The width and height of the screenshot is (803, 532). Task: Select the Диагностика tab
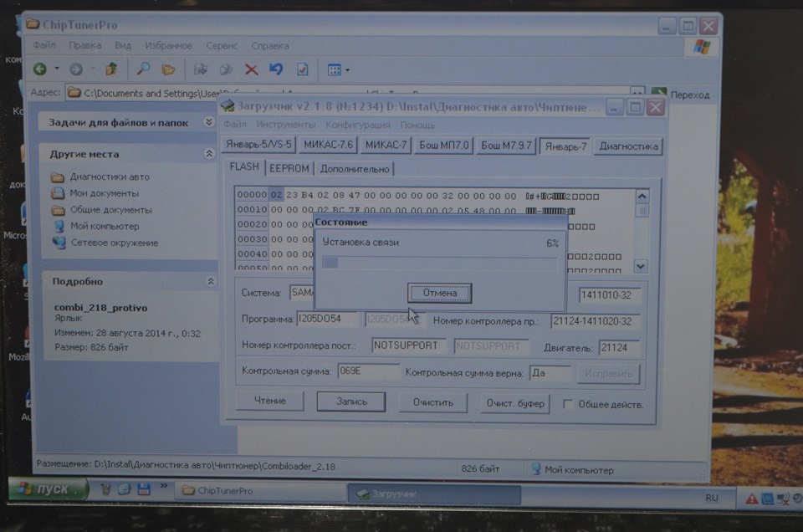click(628, 146)
